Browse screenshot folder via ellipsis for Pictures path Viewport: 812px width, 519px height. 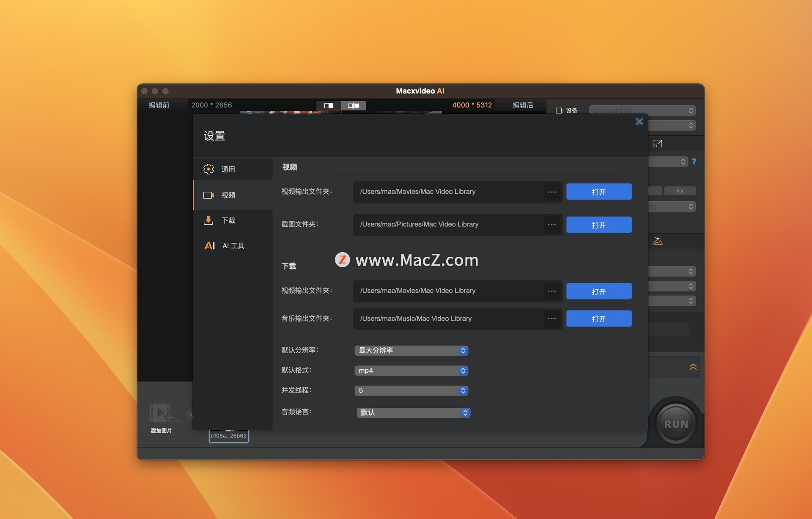[552, 225]
